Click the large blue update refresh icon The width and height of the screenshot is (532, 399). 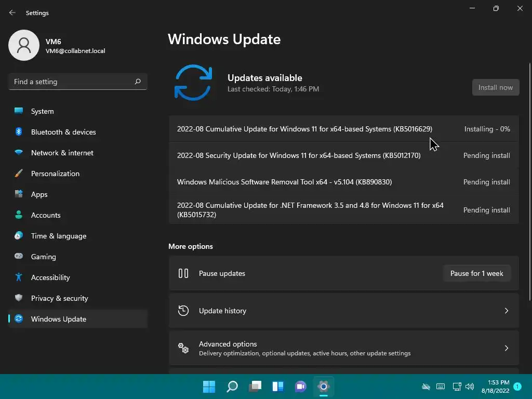(x=193, y=83)
